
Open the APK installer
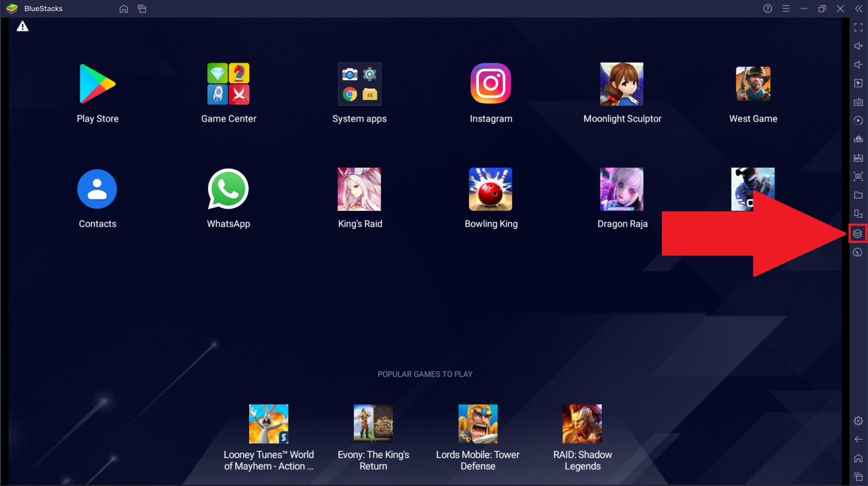[x=858, y=158]
